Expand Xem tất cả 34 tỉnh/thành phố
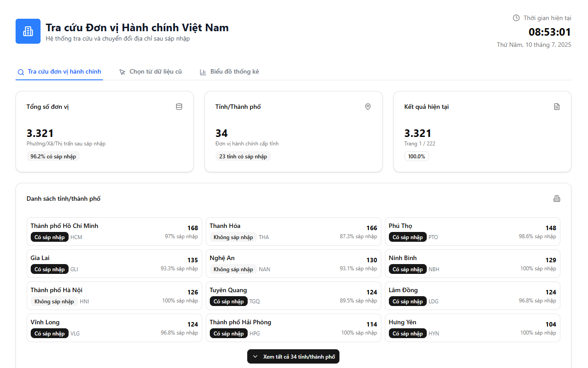Viewport: 588px width, 368px height. click(294, 356)
